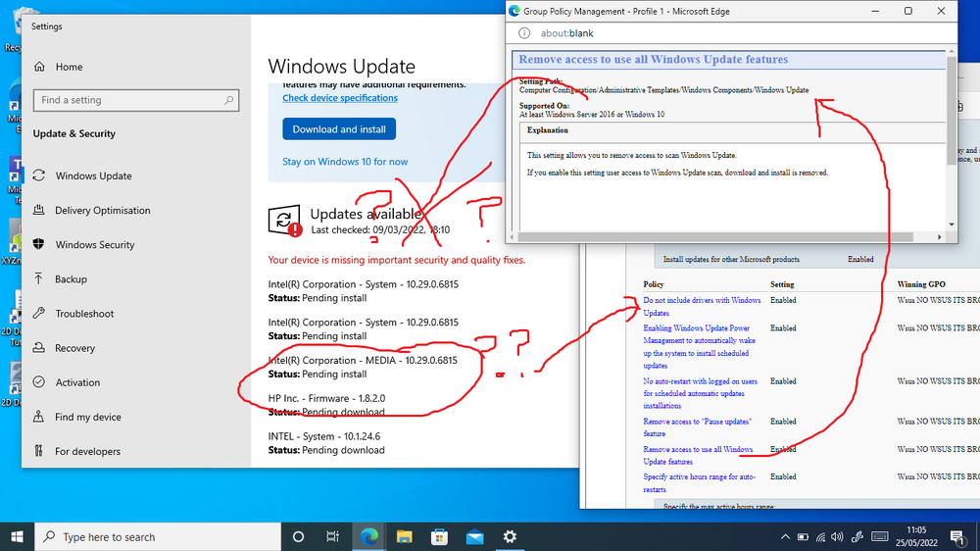
Task: Open Microsoft Store from taskbar
Action: coord(439,536)
